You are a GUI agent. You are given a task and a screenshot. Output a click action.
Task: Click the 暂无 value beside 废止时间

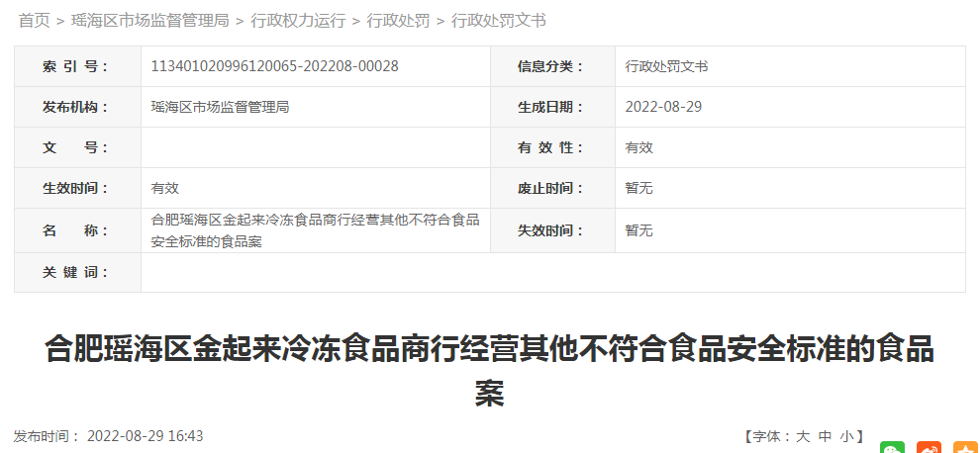click(x=638, y=188)
